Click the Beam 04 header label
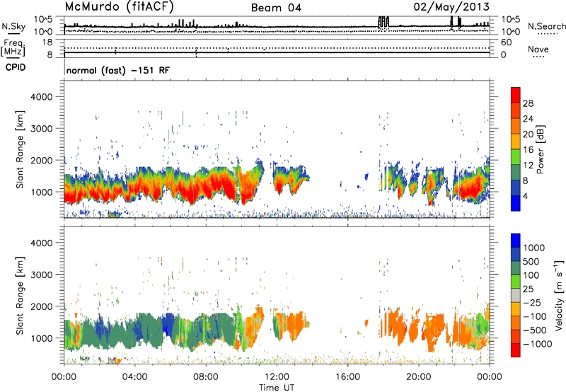The height and width of the screenshot is (392, 566). pyautogui.click(x=276, y=8)
